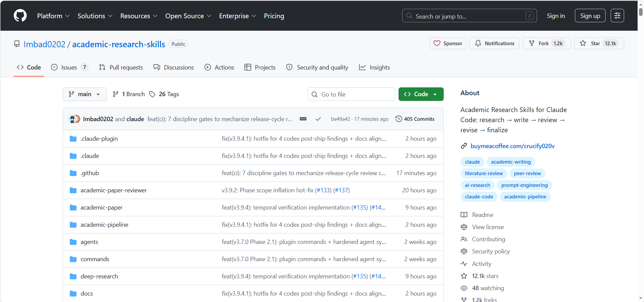Expand the Open Source menu
Image resolution: width=644 pixels, height=302 pixels.
coord(188,16)
